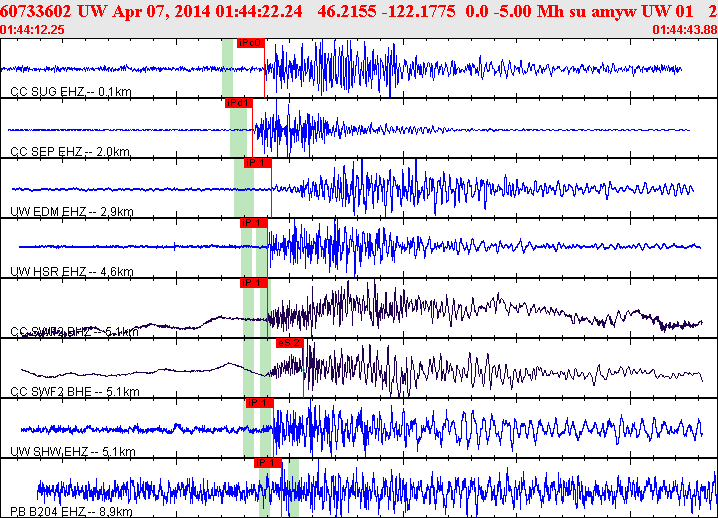The image size is (718, 518).
Task: Click the event header ID 60733602
Action: point(36,11)
